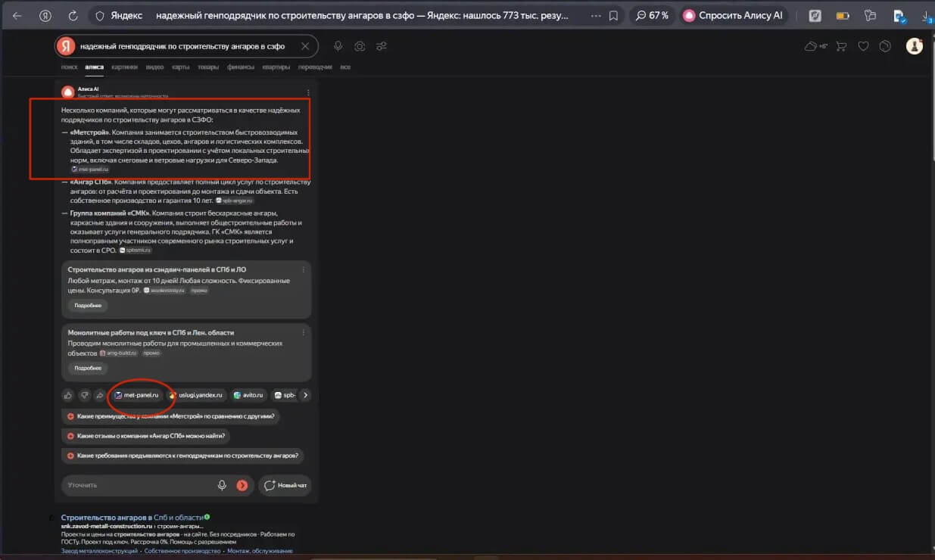Open the avito.ru source chip
Image resolution: width=935 pixels, height=560 pixels.
[x=249, y=395]
